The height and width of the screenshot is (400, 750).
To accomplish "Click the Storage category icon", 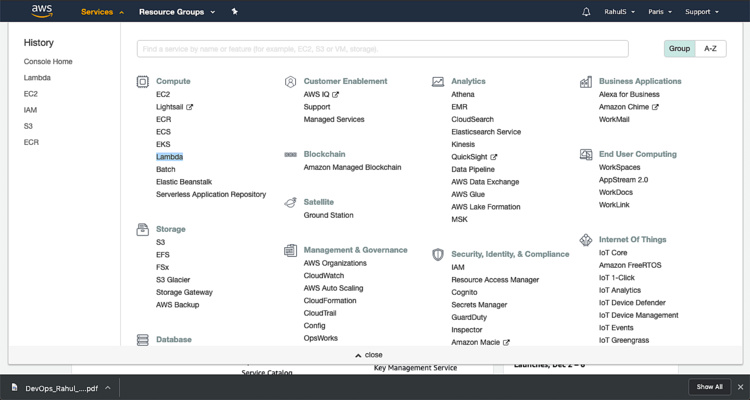I will (142, 229).
